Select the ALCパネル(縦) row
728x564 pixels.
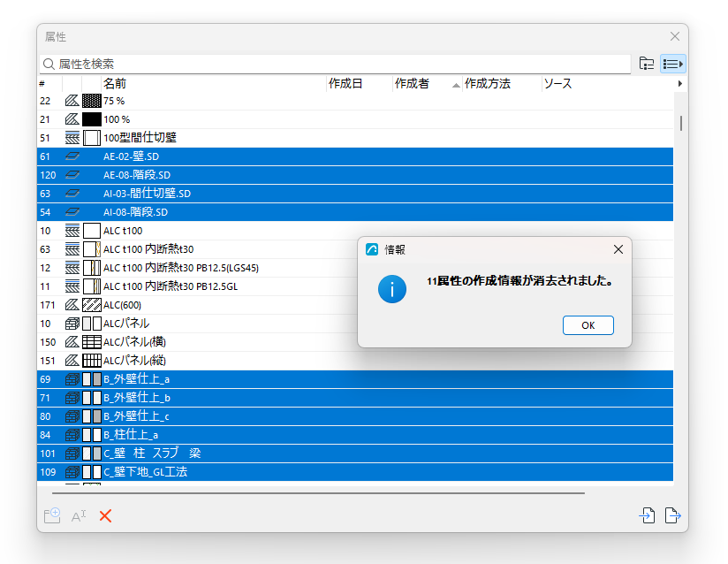click(355, 361)
